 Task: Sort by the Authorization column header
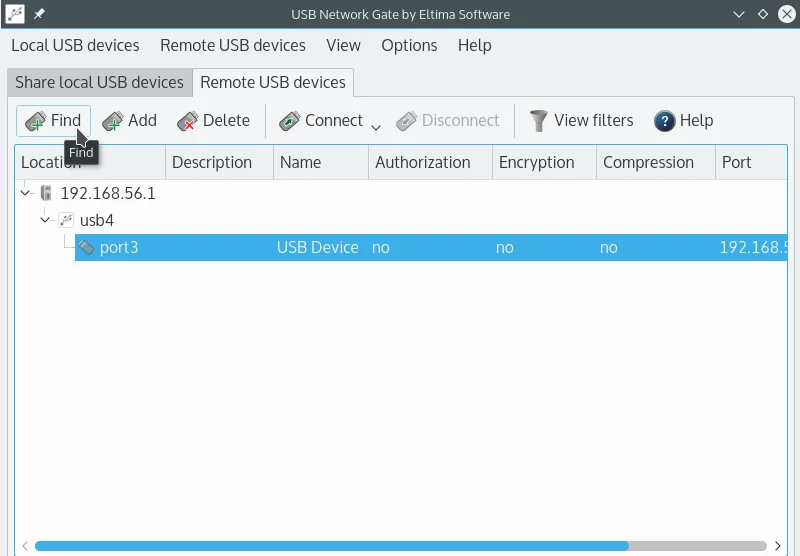(x=430, y=162)
